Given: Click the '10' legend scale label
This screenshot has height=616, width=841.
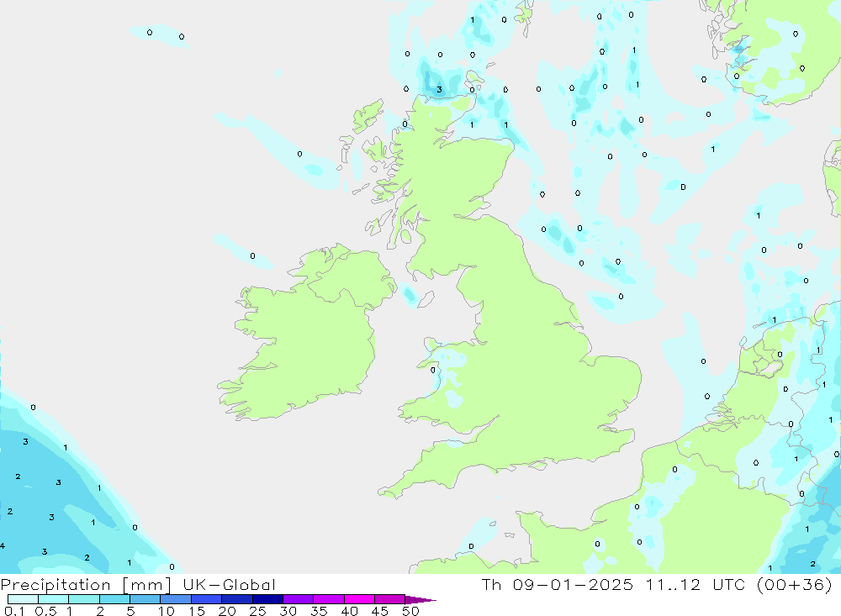Looking at the screenshot, I should [167, 611].
